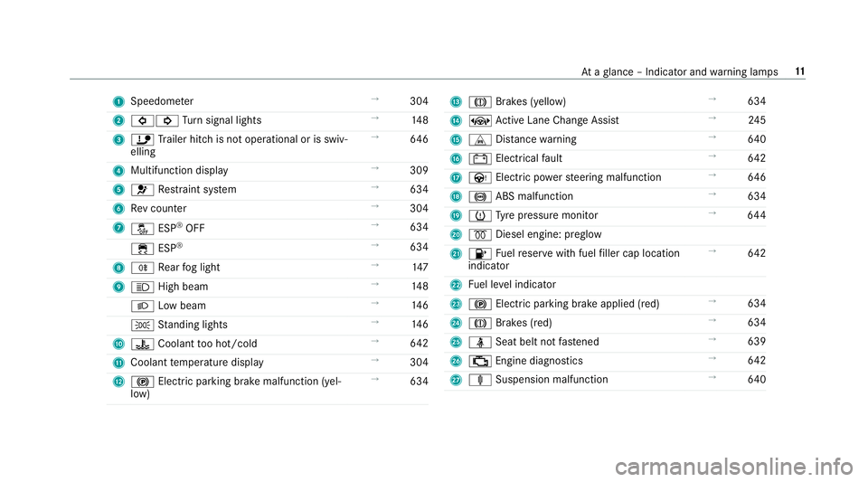Click the Restraint system icon
This screenshot has height=482, width=868.
142,190
